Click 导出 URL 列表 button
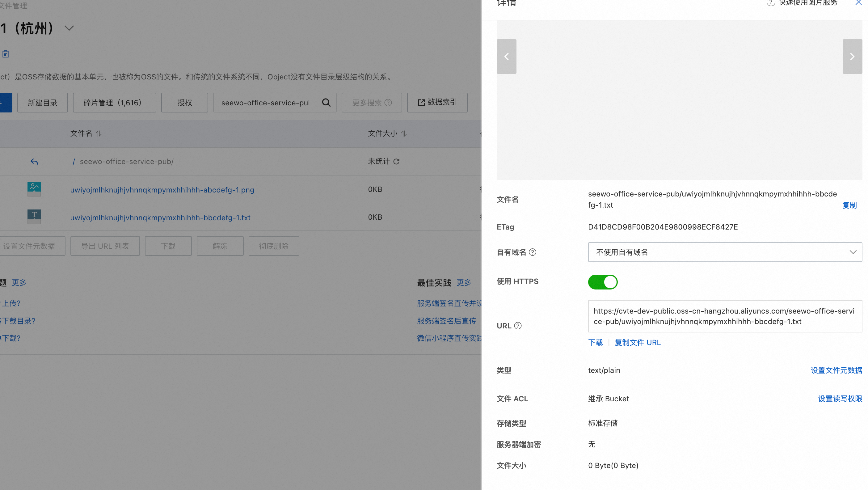Viewport: 868px width, 490px height. [105, 246]
